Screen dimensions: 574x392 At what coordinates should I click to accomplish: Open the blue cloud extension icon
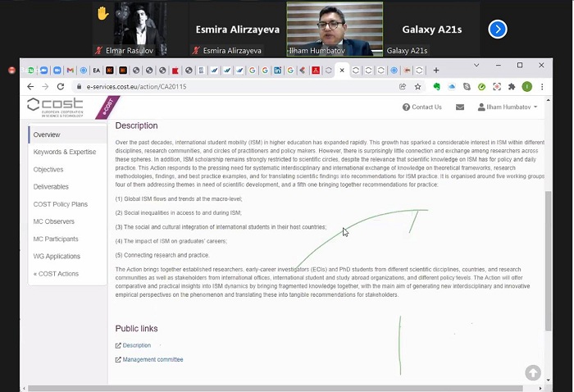(x=452, y=87)
